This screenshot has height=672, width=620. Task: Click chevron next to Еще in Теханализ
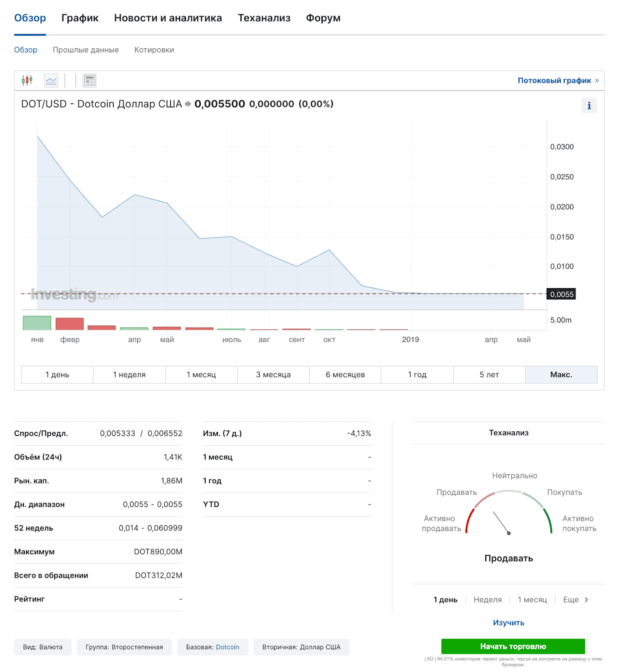(x=586, y=599)
